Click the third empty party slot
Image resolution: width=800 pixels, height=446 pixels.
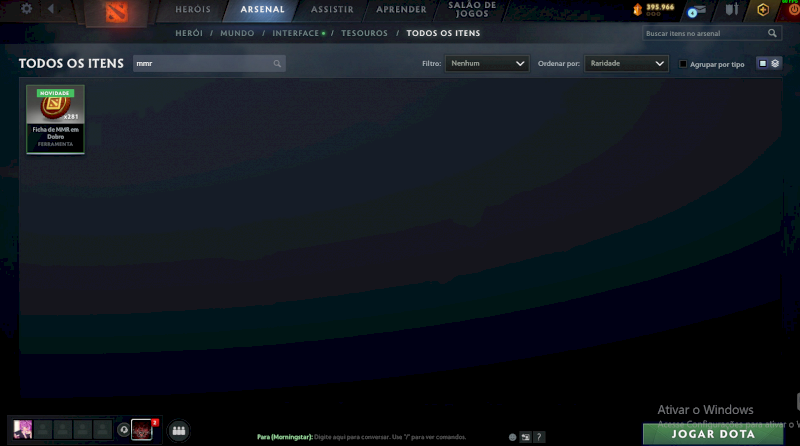click(x=83, y=430)
